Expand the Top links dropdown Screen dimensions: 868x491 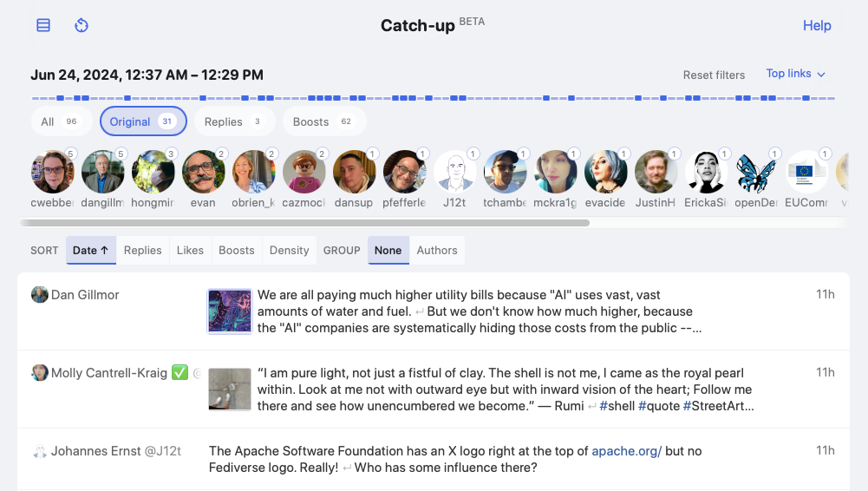pyautogui.click(x=795, y=74)
